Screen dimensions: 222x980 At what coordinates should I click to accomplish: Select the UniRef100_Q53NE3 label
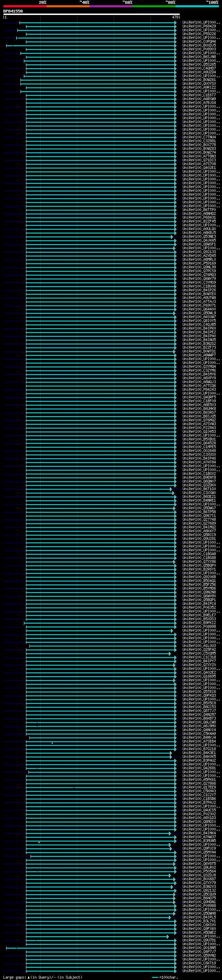pyautogui.click(x=199, y=236)
